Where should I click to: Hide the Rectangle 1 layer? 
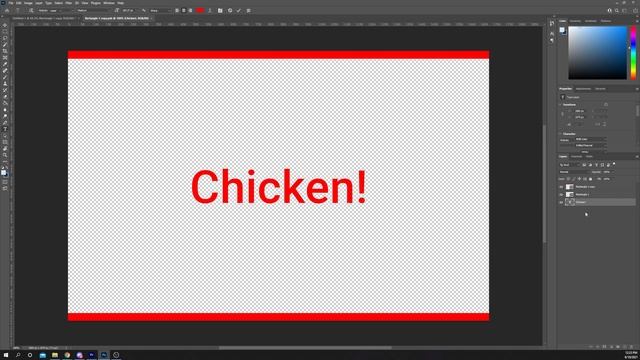click(x=561, y=195)
